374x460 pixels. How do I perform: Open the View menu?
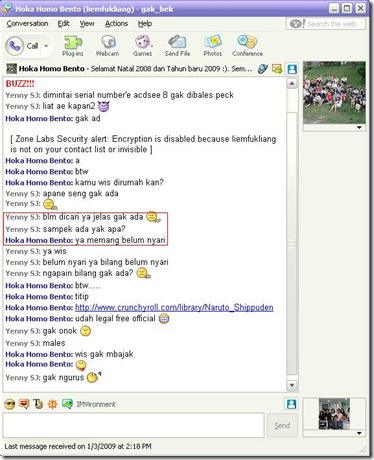[x=87, y=24]
